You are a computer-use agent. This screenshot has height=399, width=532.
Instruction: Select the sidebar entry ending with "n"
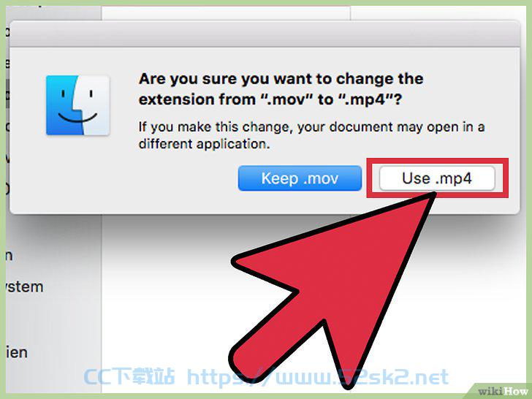(x=9, y=256)
